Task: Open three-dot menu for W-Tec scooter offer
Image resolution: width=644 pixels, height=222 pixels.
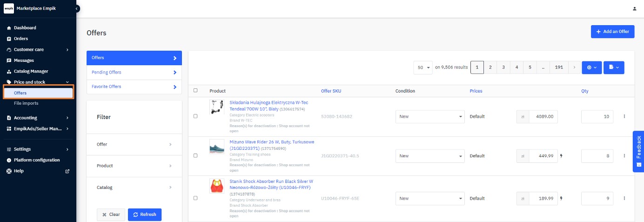Action: (624, 116)
